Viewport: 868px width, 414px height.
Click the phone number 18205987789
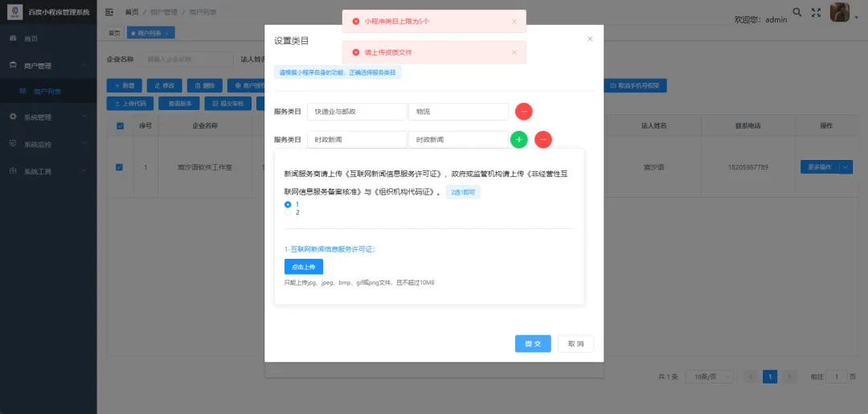tap(748, 167)
